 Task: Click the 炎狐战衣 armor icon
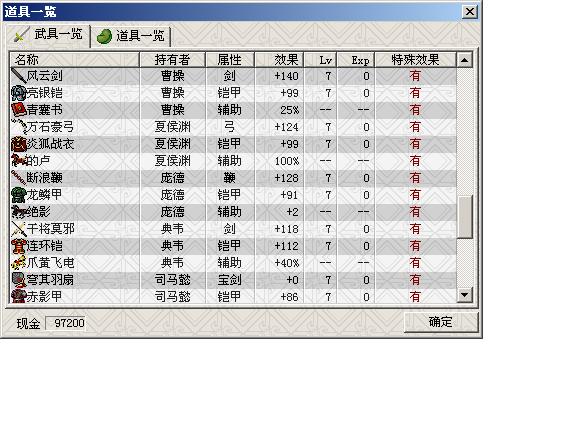click(18, 144)
